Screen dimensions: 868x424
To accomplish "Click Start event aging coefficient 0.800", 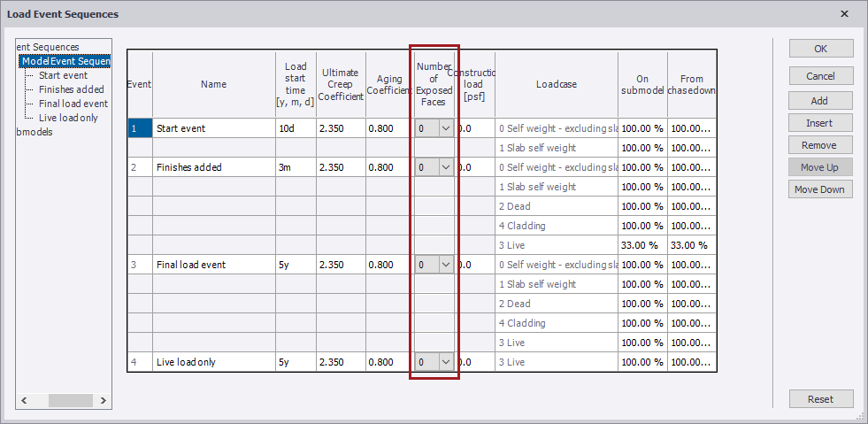I will pos(389,128).
